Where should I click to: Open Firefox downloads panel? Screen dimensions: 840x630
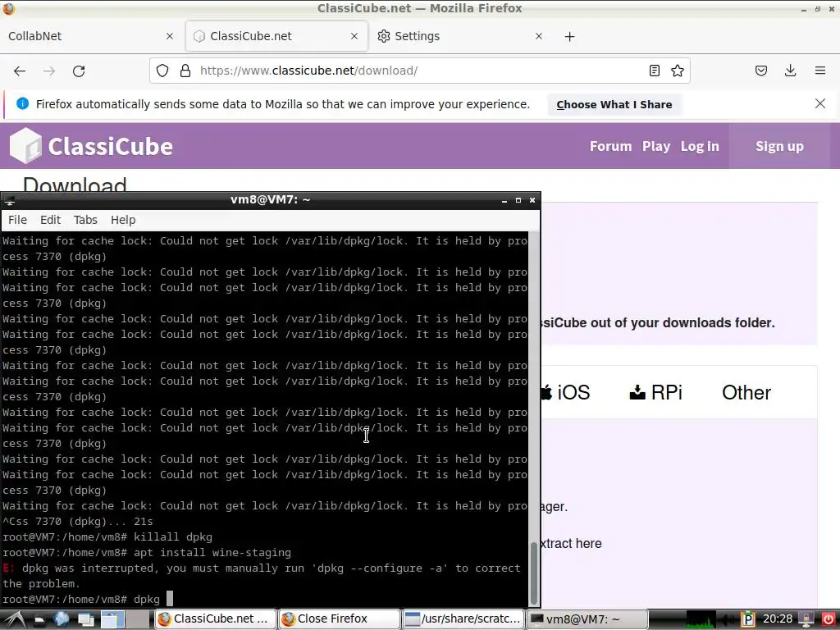(x=790, y=71)
